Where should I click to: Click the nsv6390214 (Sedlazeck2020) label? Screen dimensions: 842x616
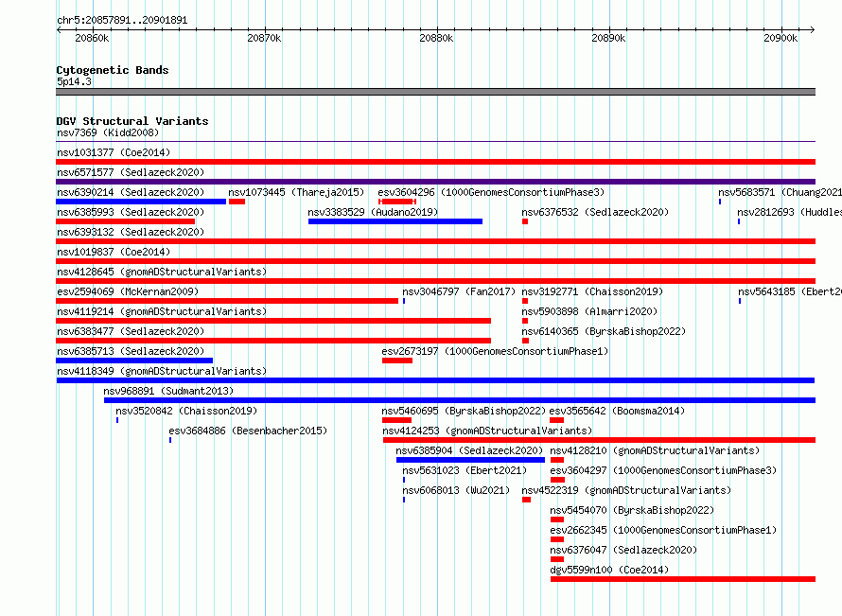point(131,192)
